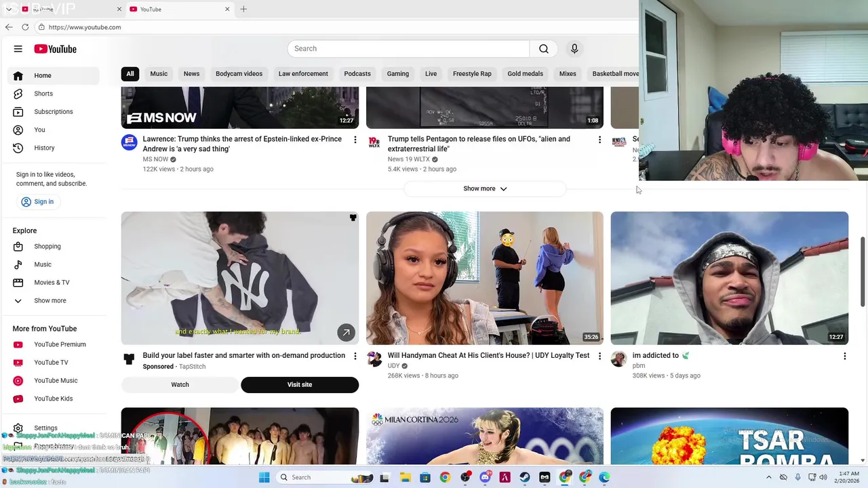Image resolution: width=868 pixels, height=488 pixels.
Task: Select the Law enforcement chip
Action: (303, 74)
